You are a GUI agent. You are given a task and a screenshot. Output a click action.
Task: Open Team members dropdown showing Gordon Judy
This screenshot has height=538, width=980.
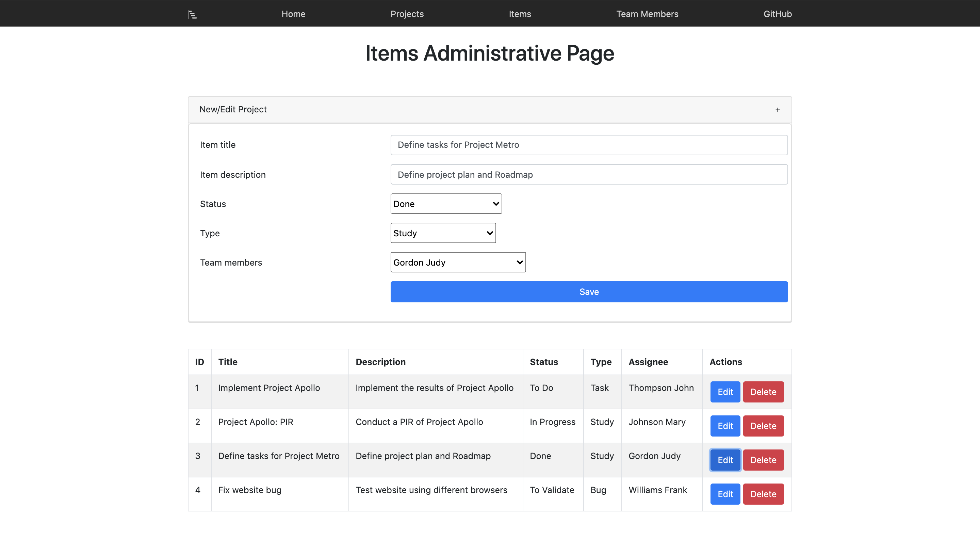(x=458, y=262)
